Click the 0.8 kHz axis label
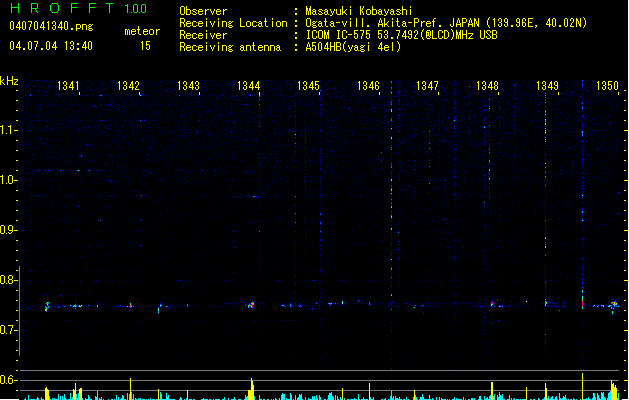The image size is (629, 400). [x=7, y=280]
